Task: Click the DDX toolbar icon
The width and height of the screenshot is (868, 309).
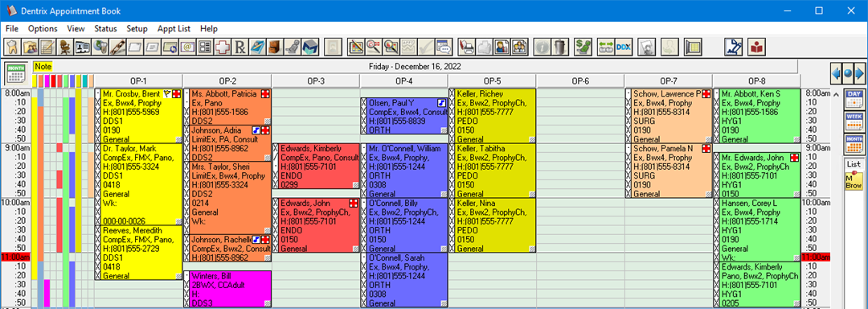Action: pyautogui.click(x=624, y=47)
